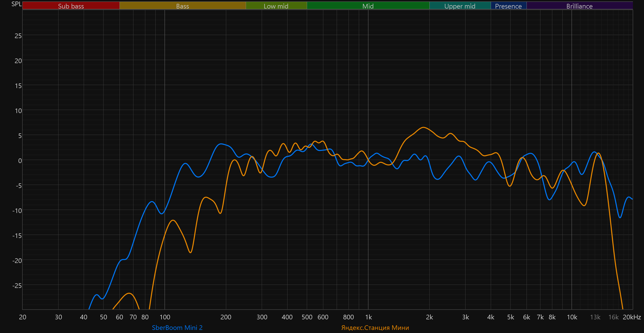The width and height of the screenshot is (644, 333).
Task: Select the Presence band header
Action: click(508, 6)
